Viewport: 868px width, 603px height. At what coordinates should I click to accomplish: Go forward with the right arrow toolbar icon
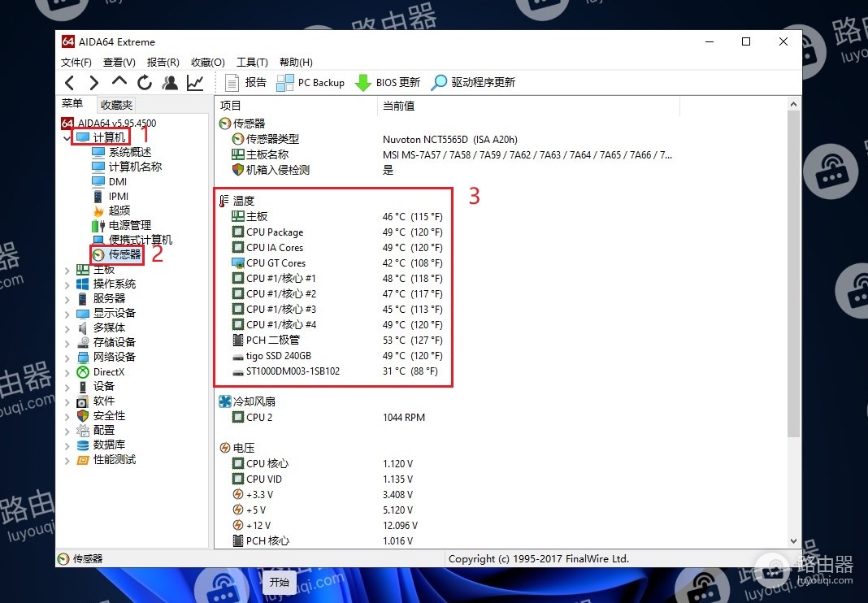click(94, 83)
